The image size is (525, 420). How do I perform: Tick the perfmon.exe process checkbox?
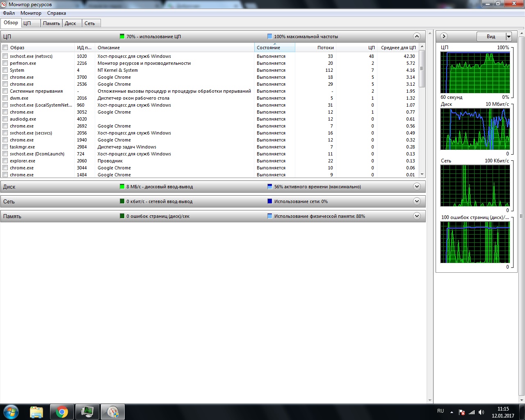[x=5, y=63]
